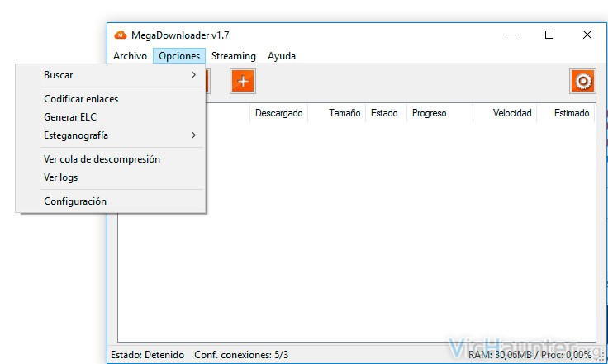This screenshot has width=608, height=364.
Task: Click the 'Estado: Detenido' status text
Action: click(147, 355)
